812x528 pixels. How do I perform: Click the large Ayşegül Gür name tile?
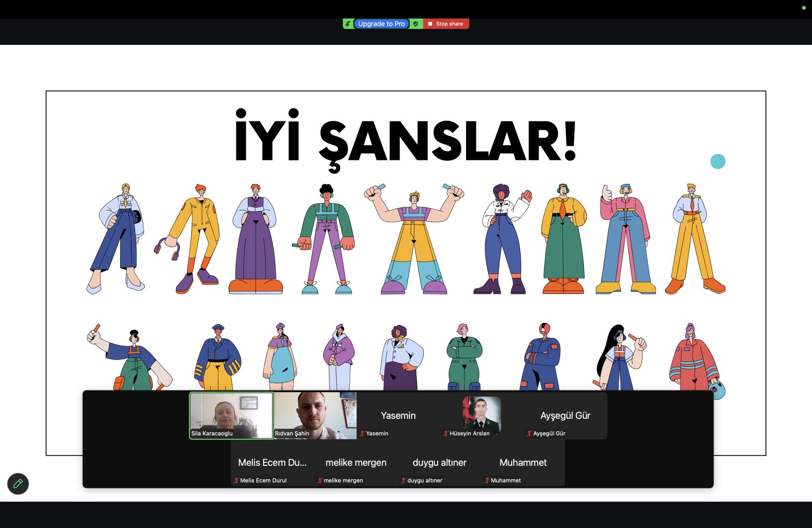click(x=565, y=415)
